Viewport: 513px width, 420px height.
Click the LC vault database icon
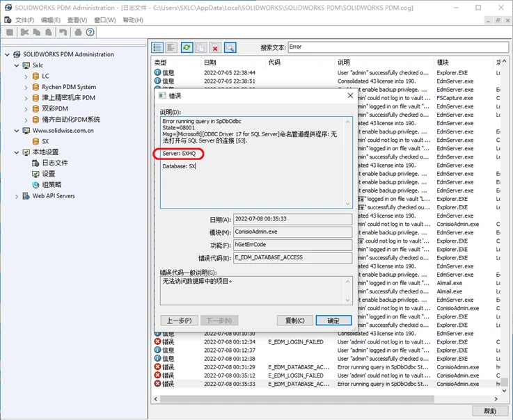tap(35, 76)
